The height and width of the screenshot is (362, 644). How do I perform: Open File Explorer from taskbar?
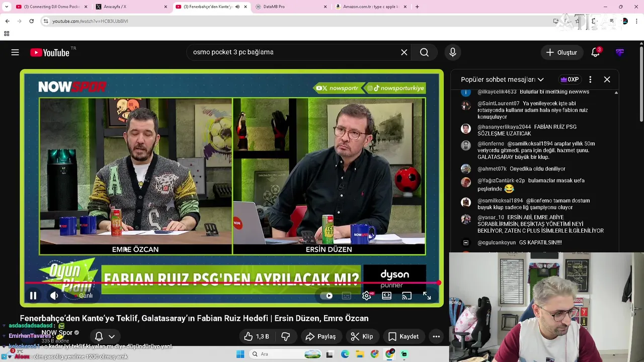click(360, 354)
